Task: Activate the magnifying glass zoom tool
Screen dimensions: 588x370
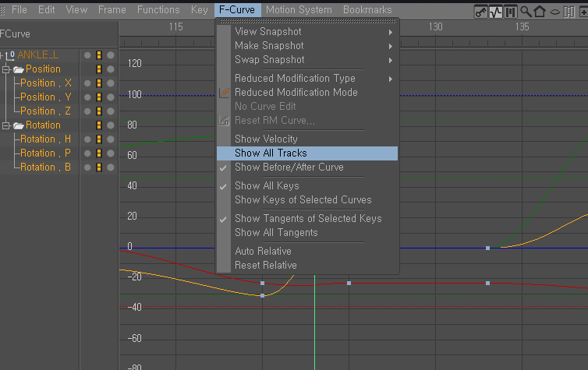Action: (526, 12)
